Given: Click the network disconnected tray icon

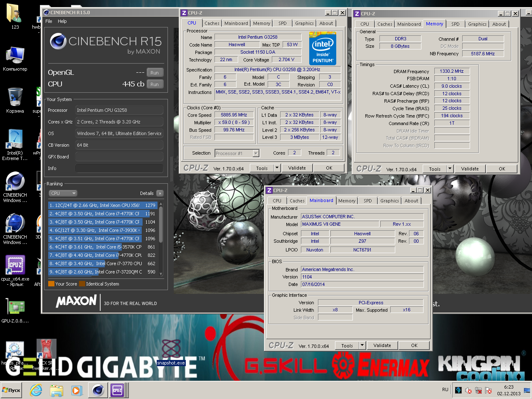Looking at the screenshot, I should 478,390.
